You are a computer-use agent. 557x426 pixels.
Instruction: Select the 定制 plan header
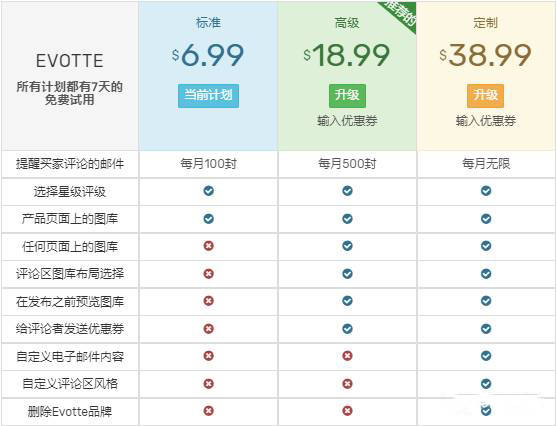(485, 23)
